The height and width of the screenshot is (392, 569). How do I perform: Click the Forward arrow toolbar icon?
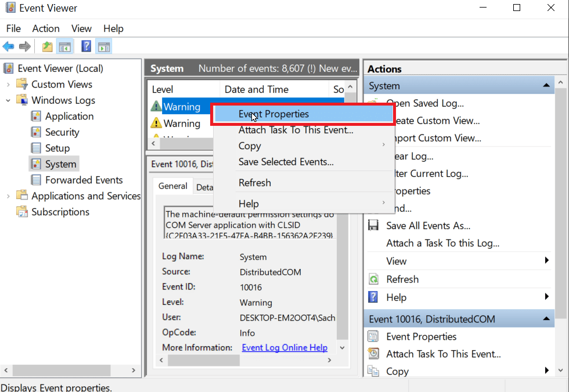[24, 46]
